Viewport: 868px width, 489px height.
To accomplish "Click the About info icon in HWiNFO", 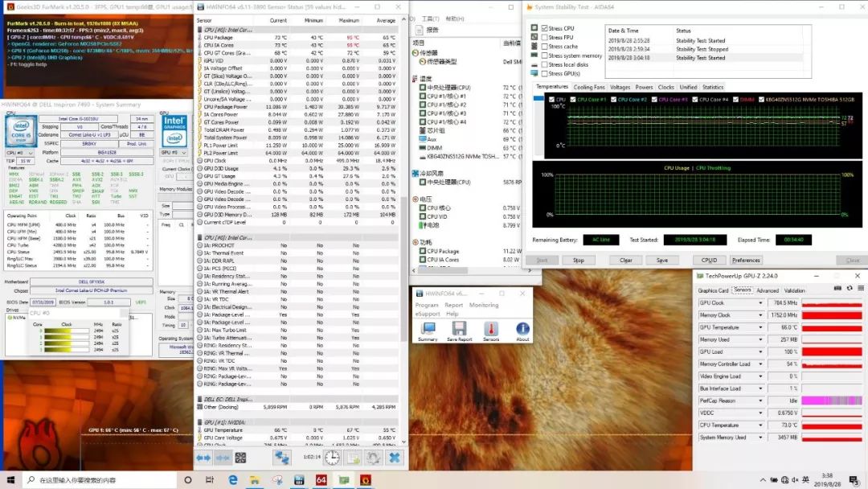I will [522, 329].
